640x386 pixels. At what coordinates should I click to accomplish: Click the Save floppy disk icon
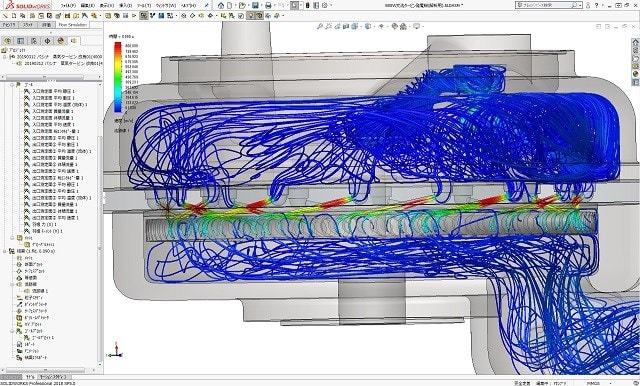pyautogui.click(x=255, y=5)
